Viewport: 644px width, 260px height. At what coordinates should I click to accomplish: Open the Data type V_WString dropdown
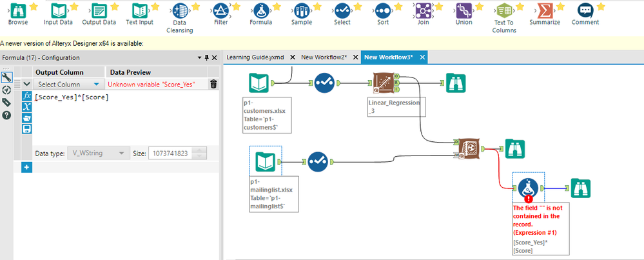coord(99,153)
